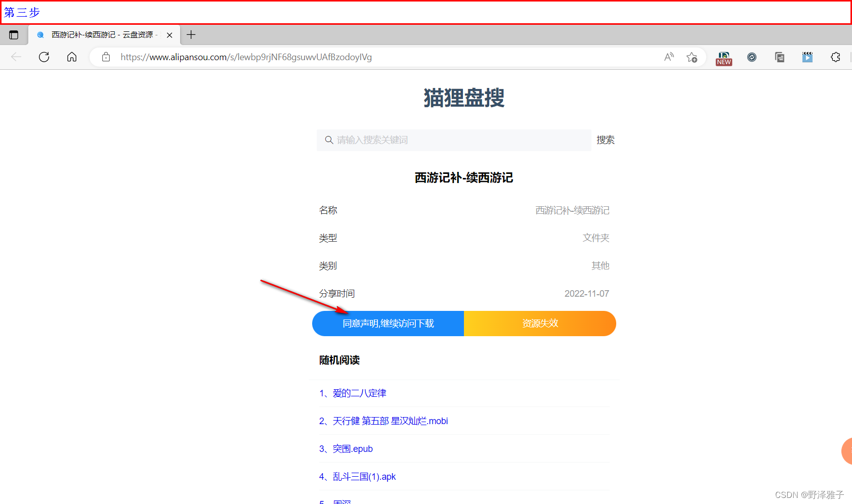Click the 名称 value 西游记补-续西游记
The width and height of the screenshot is (852, 504).
tap(572, 210)
